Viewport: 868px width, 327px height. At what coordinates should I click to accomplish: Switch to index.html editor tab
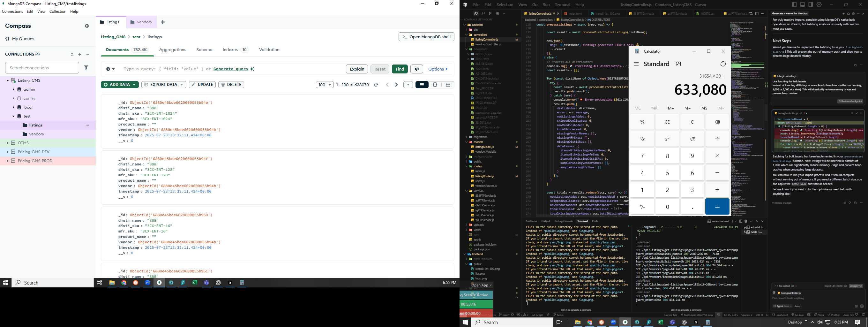coord(575,14)
